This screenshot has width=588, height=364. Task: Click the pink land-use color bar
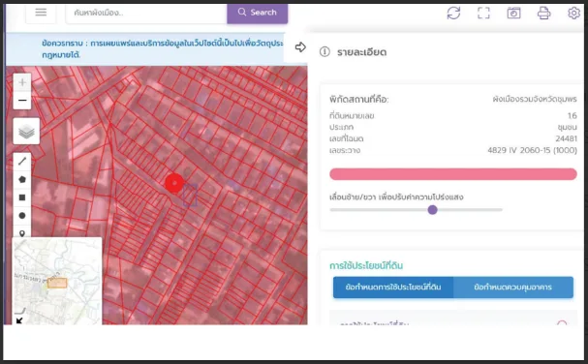[453, 174]
